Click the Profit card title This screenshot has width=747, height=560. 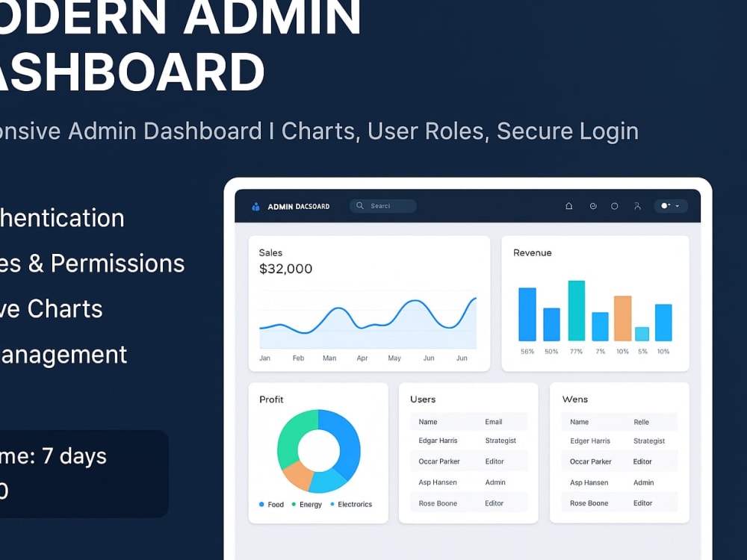271,399
